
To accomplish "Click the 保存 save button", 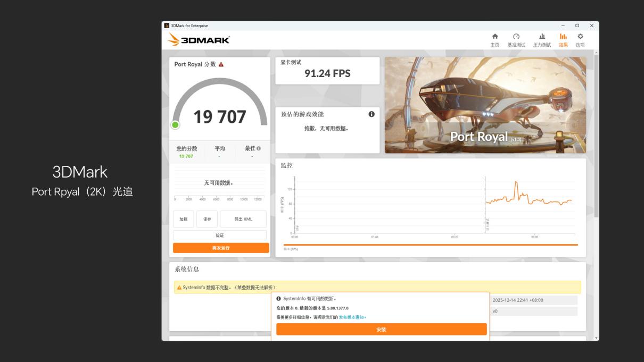I will point(207,219).
